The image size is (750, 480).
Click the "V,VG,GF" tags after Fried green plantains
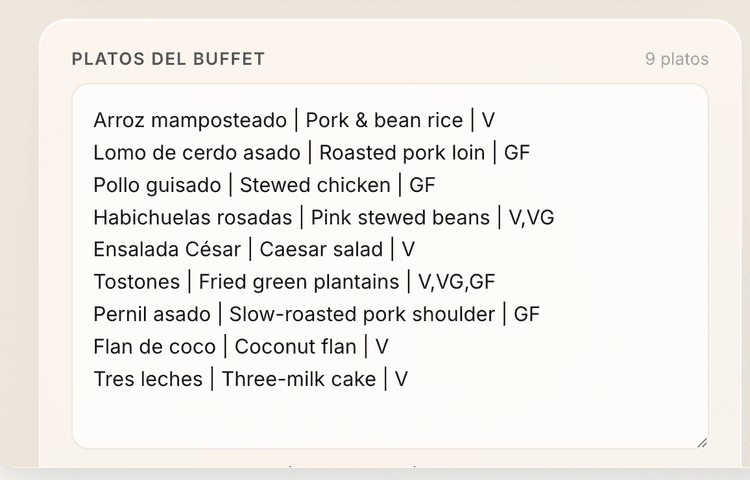pyautogui.click(x=456, y=282)
